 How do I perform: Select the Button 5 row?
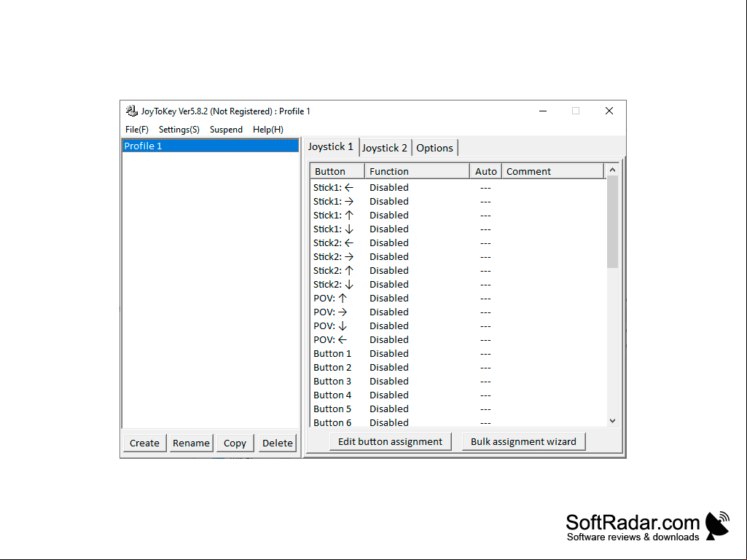pyautogui.click(x=458, y=409)
